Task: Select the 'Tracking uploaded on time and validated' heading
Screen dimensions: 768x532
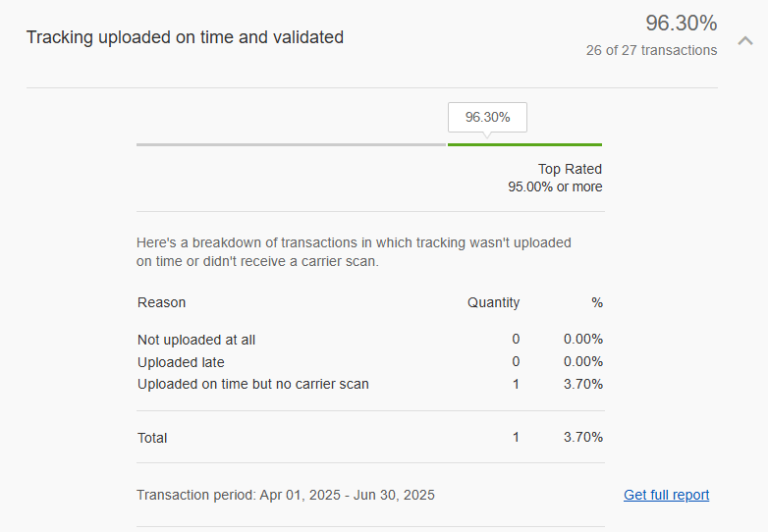Action: pyautogui.click(x=185, y=37)
